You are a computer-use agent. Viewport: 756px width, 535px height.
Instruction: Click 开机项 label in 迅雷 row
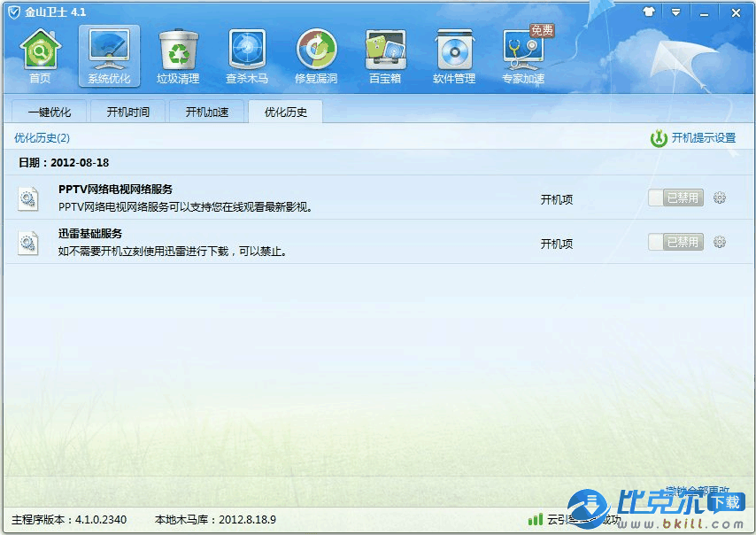click(x=557, y=244)
